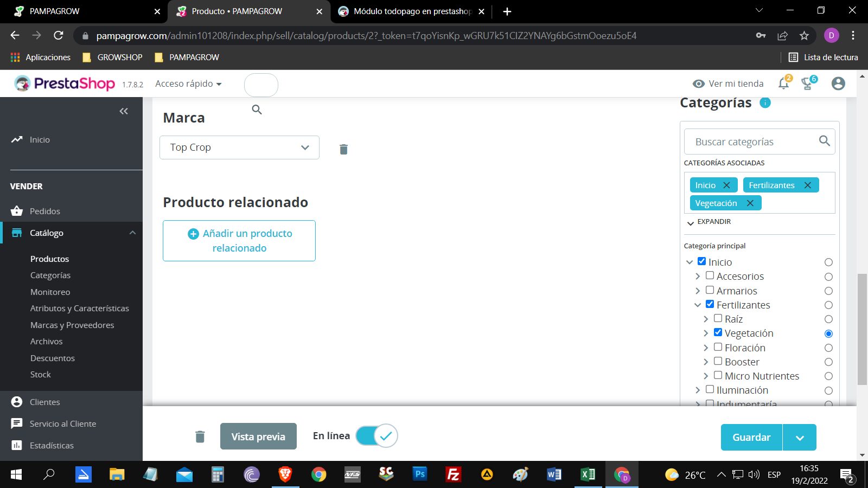Set Floración as main category radio
Viewport: 868px width, 488px height.
[828, 348]
